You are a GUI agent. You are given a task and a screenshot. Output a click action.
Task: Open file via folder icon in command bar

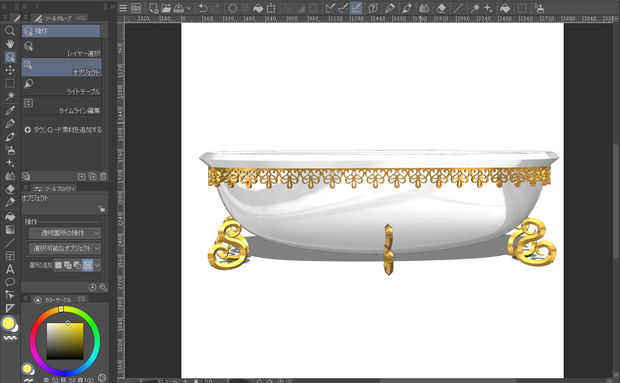(166, 8)
